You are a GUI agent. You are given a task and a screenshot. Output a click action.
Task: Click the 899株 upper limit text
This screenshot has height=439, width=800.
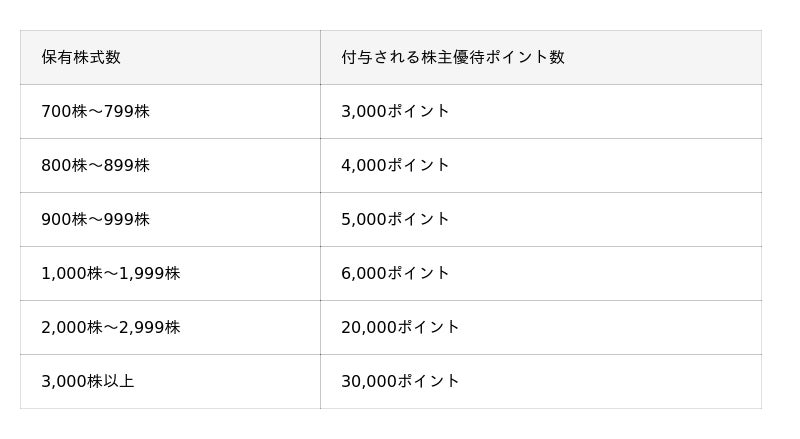click(127, 165)
